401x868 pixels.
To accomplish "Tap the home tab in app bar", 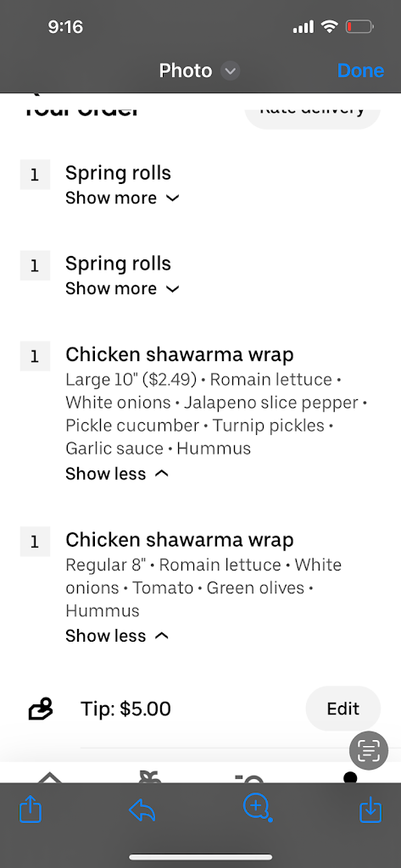I will pos(50,776).
